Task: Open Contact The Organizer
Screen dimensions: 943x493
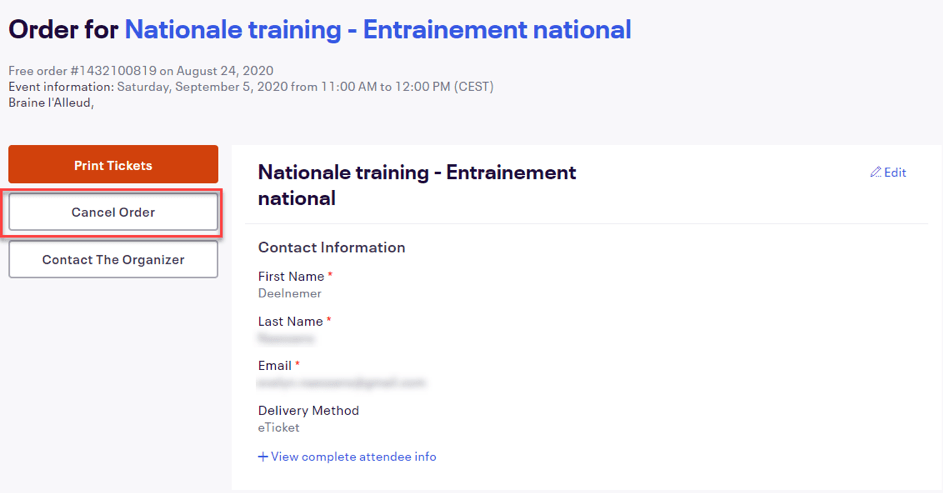Action: click(113, 259)
